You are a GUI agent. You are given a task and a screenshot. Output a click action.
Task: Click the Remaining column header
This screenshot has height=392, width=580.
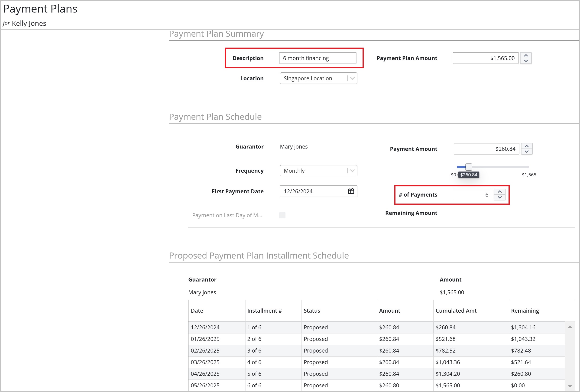tap(541, 311)
